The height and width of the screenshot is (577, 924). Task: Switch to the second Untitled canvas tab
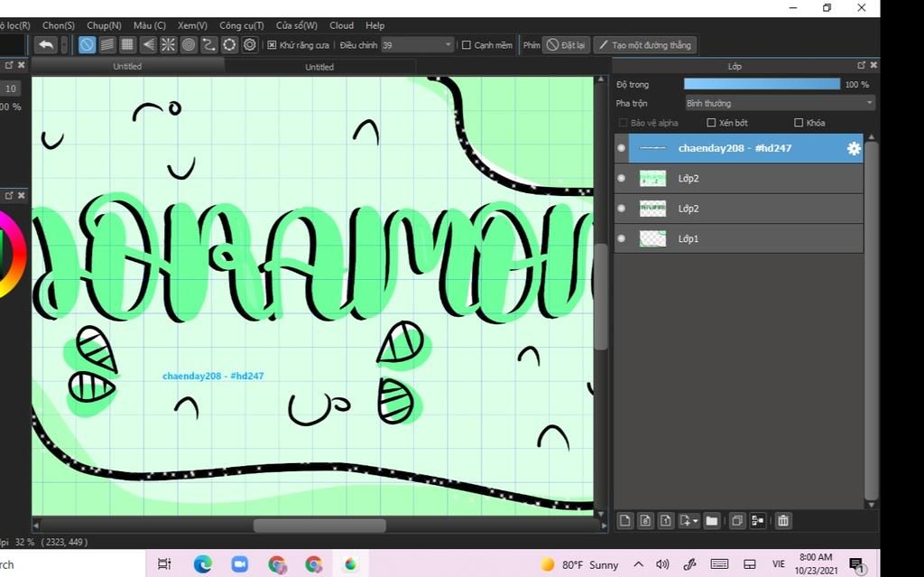(x=319, y=67)
